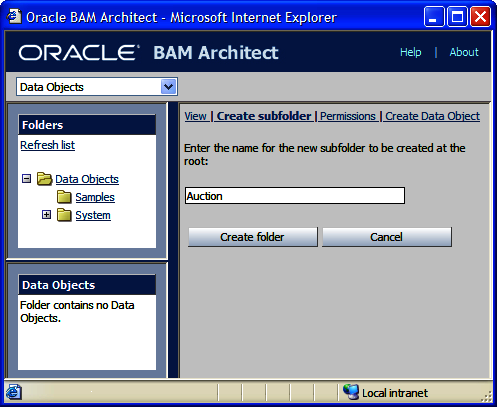Open the Create Data Object tab
Screen dimensions: 497x407
click(432, 116)
